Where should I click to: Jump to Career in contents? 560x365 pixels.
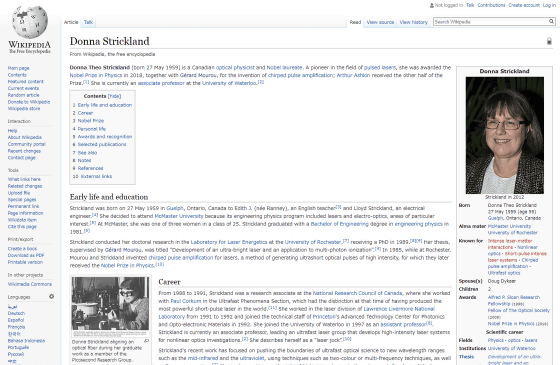[x=85, y=113]
